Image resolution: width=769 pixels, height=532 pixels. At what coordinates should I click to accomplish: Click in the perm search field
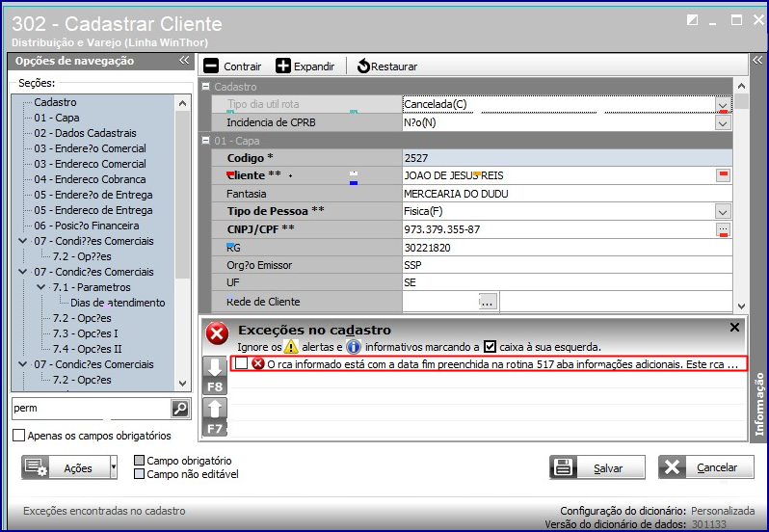(x=92, y=408)
